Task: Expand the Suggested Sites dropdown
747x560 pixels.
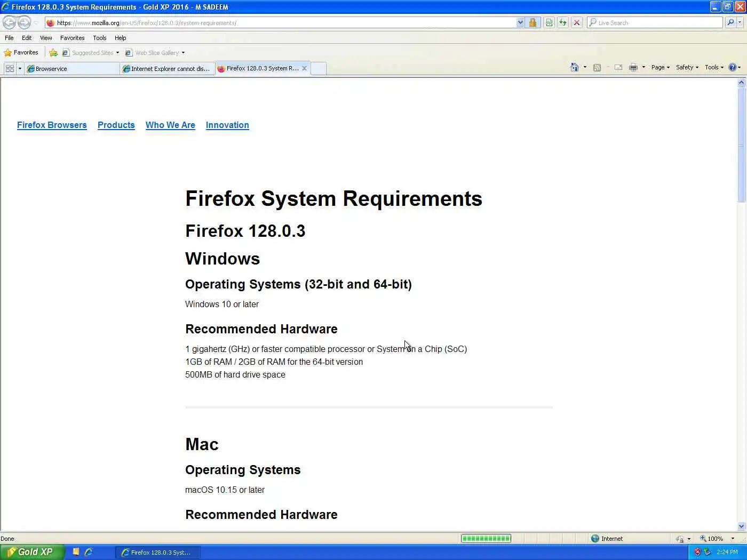Action: [x=117, y=53]
